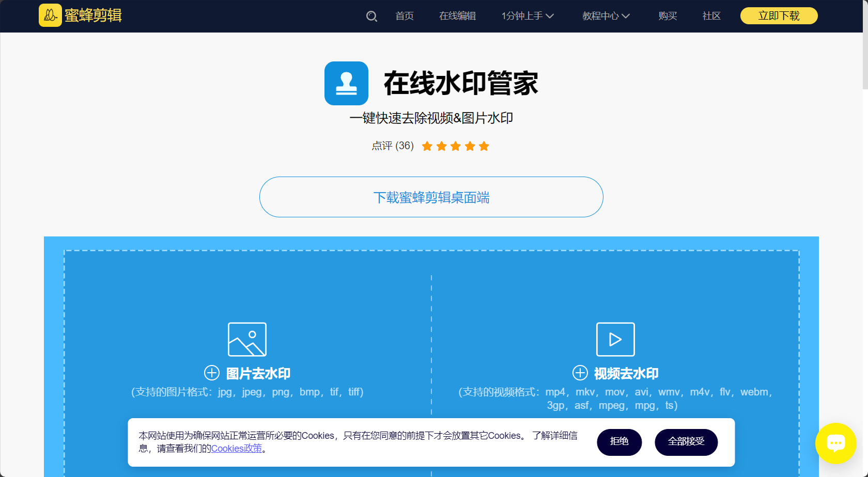This screenshot has width=868, height=477.
Task: Click the supported image formats text
Action: click(x=247, y=392)
